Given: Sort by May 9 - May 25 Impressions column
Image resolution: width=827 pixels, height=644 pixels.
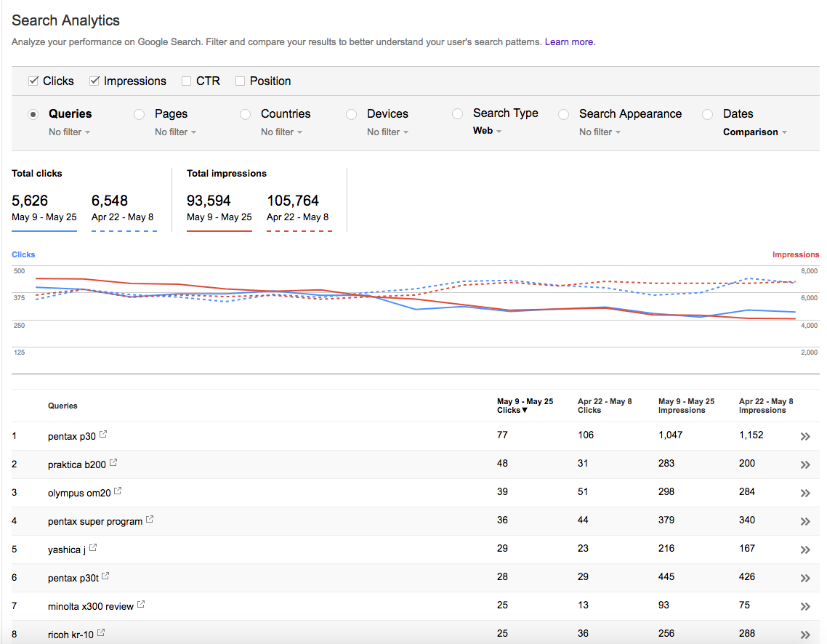Looking at the screenshot, I should point(686,406).
